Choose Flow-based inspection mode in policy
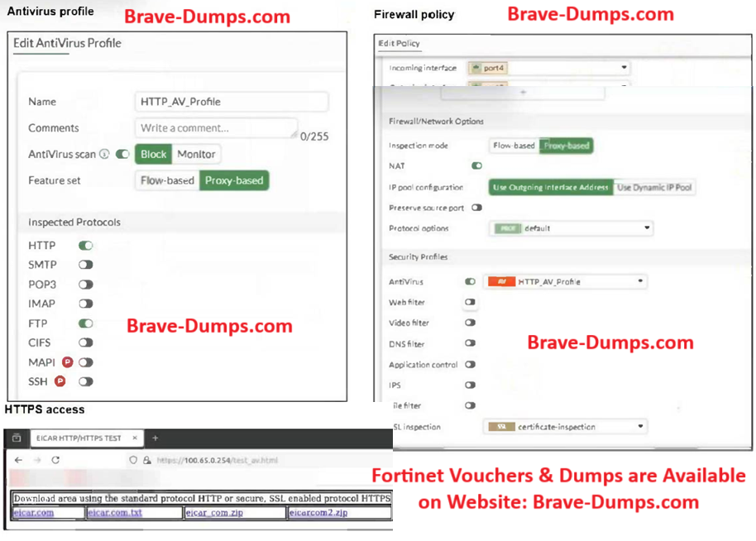The height and width of the screenshot is (541, 756). point(514,146)
